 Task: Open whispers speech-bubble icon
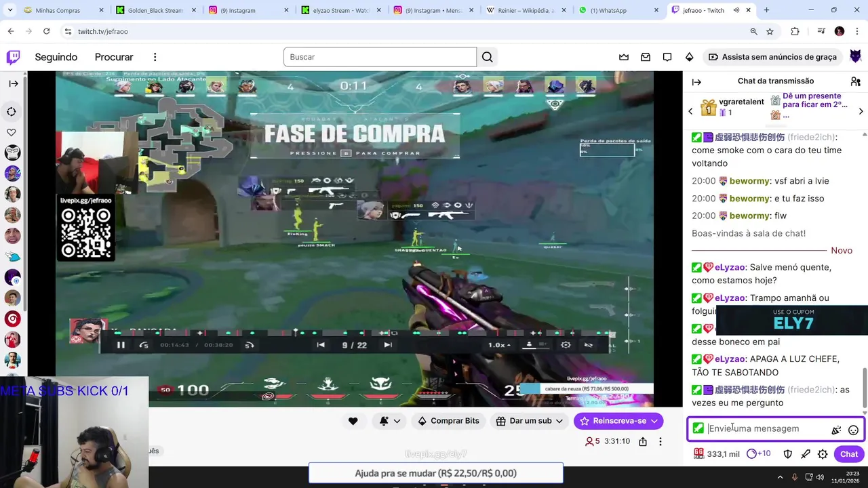(x=667, y=57)
